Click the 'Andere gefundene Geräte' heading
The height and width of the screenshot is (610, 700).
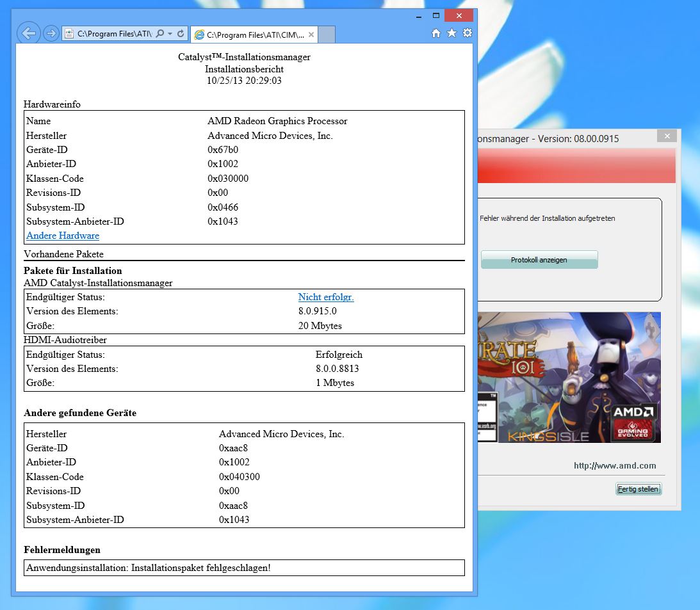(x=80, y=413)
